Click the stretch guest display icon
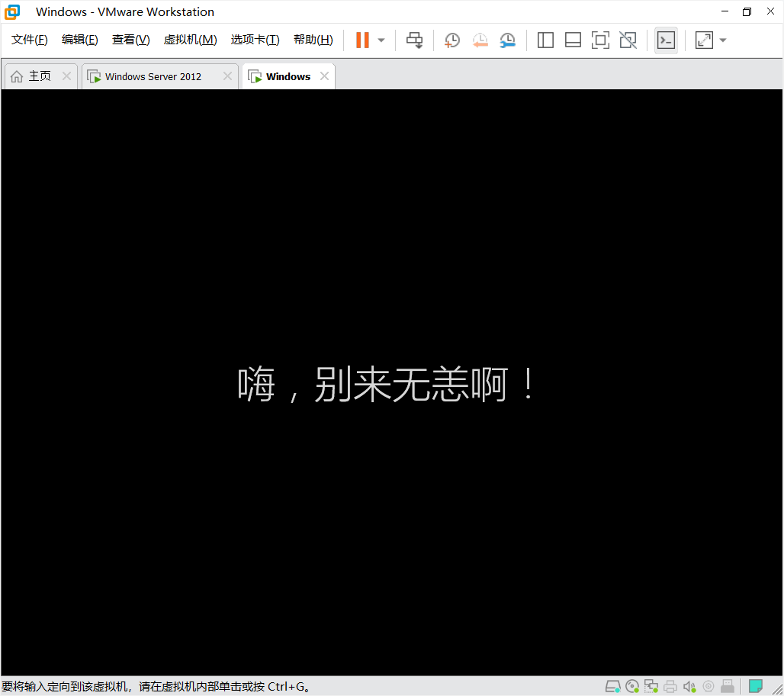Image resolution: width=784 pixels, height=696 pixels. point(704,40)
